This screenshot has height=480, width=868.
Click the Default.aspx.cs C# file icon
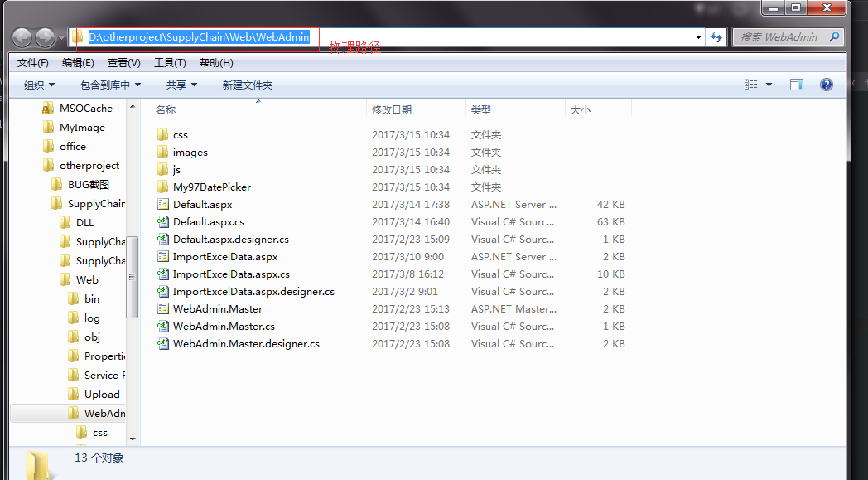(x=162, y=221)
